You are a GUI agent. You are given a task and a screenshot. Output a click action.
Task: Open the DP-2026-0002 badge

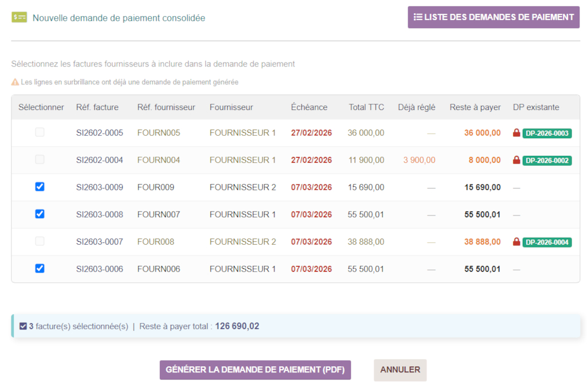click(x=547, y=160)
